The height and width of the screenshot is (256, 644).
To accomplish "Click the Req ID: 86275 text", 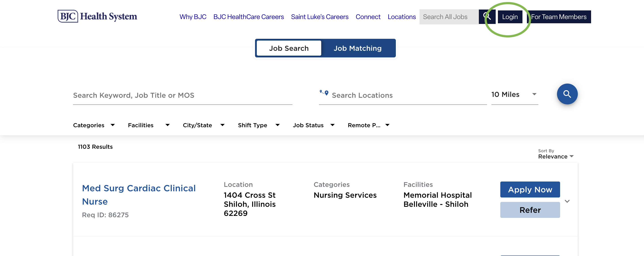I will (x=105, y=215).
